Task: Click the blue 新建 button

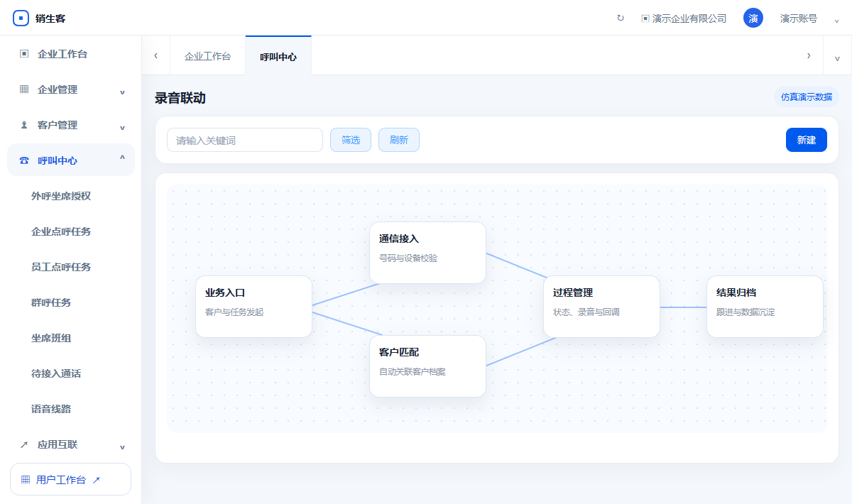Action: click(807, 140)
